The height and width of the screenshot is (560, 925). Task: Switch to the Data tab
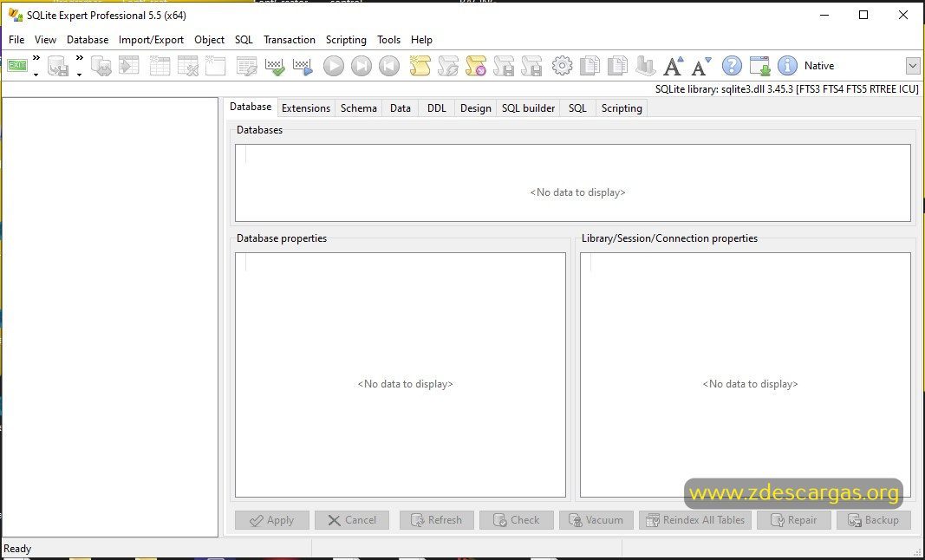coord(400,108)
